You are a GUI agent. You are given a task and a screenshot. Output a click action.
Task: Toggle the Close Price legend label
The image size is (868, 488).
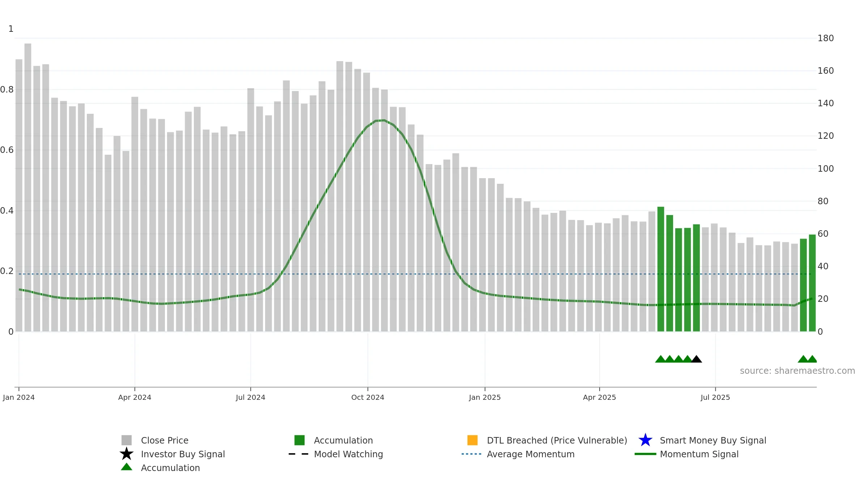click(165, 440)
